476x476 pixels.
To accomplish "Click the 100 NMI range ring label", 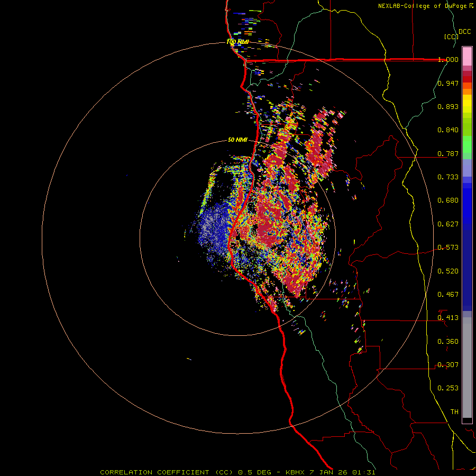I will point(237,42).
